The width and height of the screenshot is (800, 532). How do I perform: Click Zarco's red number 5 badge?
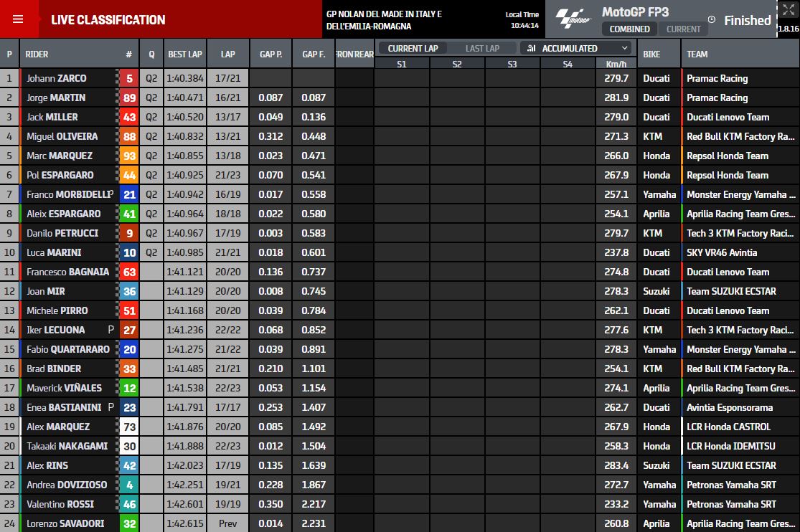coord(129,79)
